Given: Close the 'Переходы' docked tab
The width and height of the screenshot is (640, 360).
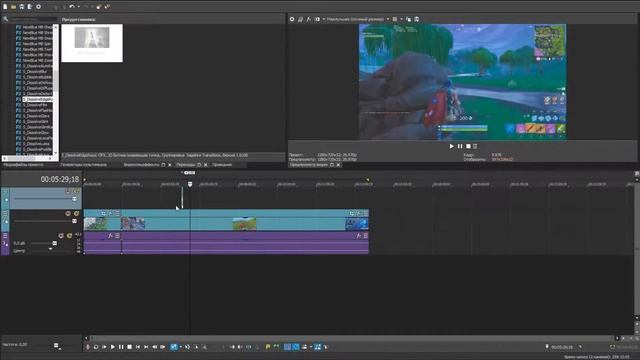Looking at the screenshot, I should (206, 165).
